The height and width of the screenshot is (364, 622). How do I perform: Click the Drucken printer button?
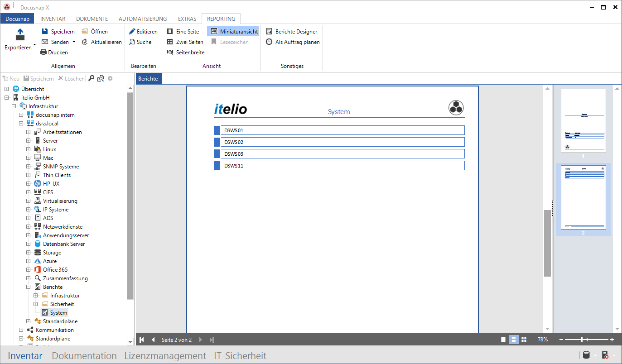[x=54, y=53]
